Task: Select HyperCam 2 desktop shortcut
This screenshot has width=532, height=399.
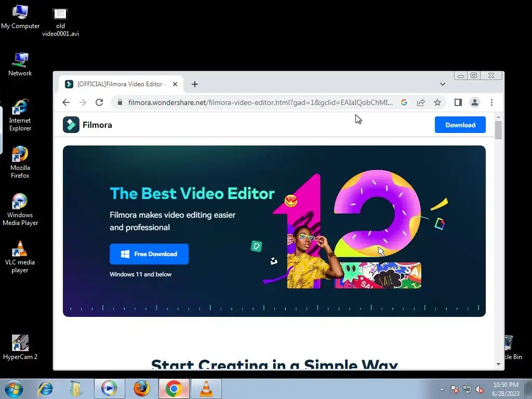Action: (20, 347)
